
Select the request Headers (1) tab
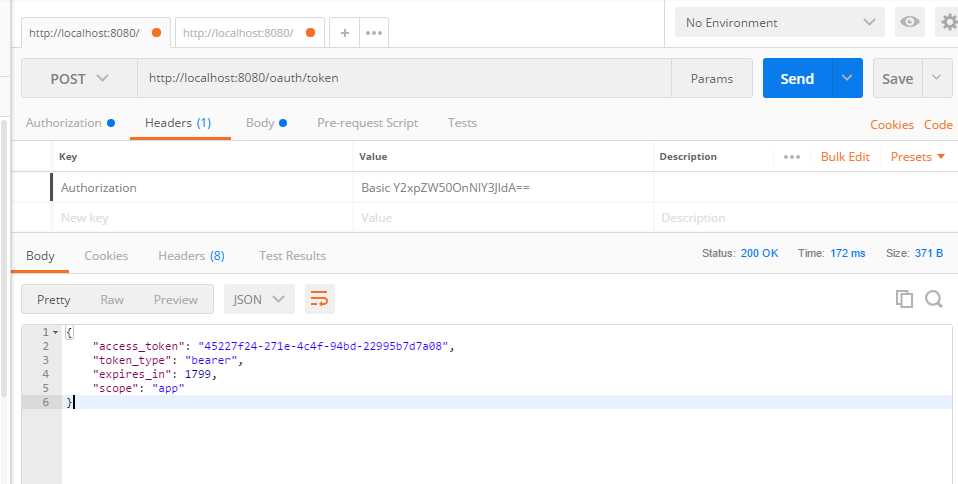(178, 123)
